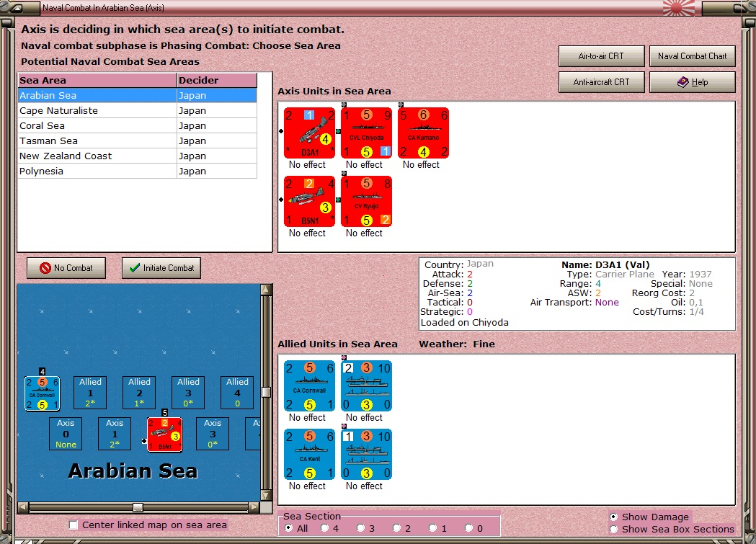This screenshot has height=544, width=756.
Task: Select Tasman Sea sea area row
Action: click(137, 141)
